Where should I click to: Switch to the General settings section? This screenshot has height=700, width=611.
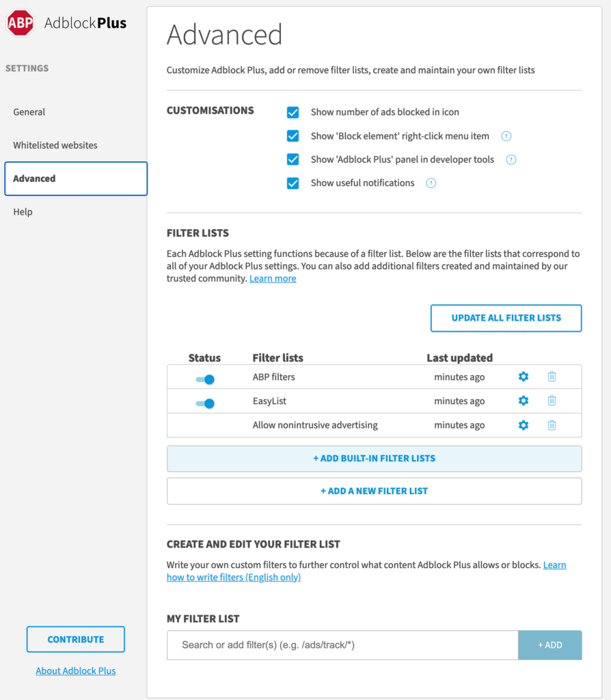tap(29, 111)
